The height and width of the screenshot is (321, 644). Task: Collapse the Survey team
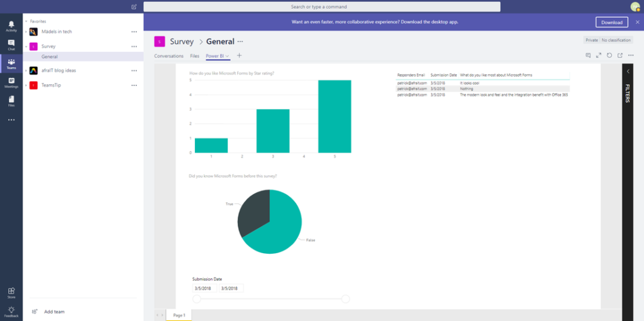[x=26, y=46]
